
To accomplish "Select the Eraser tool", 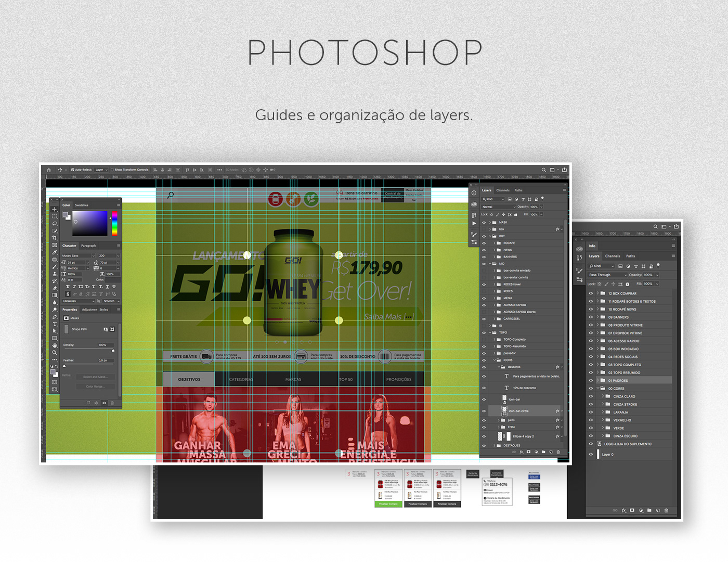I will pyautogui.click(x=55, y=288).
